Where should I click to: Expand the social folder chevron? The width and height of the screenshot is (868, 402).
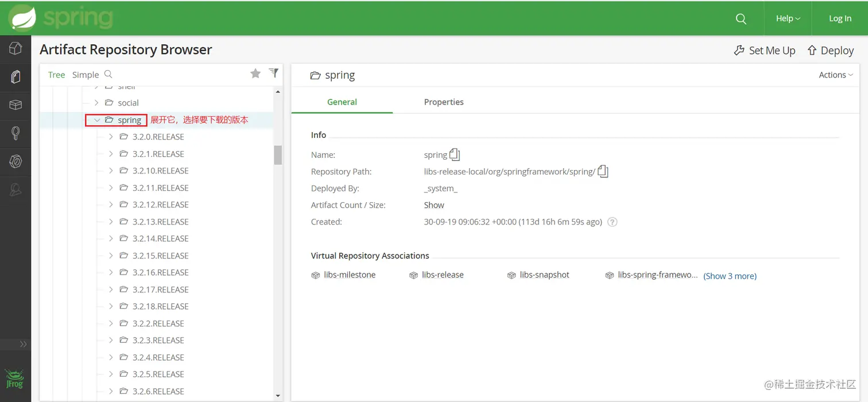tap(96, 103)
